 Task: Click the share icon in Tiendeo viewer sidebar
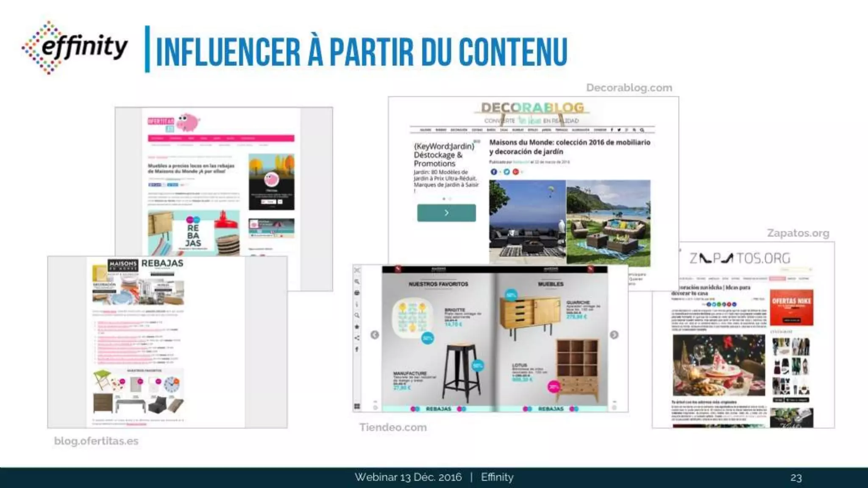357,338
